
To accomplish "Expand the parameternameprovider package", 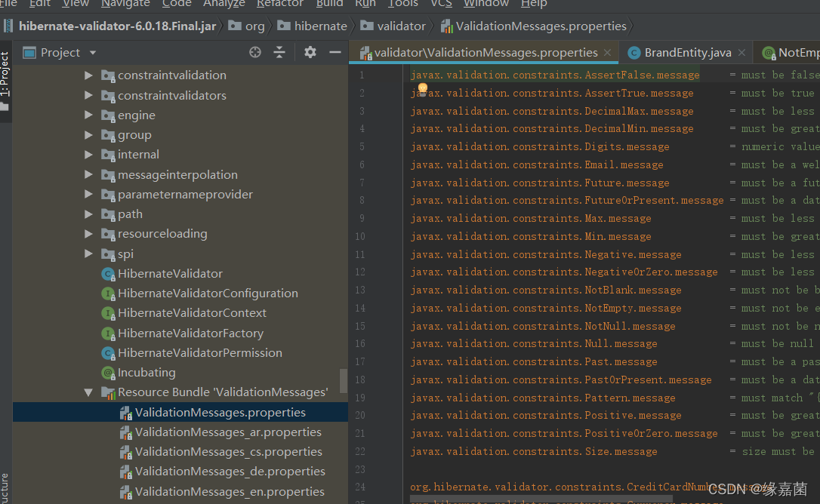I will click(88, 194).
